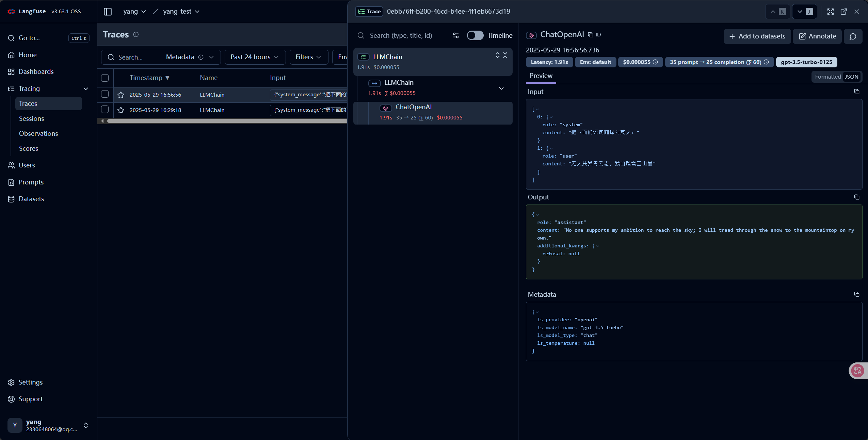
Task: Collapse the LLMChain span node
Action: pyautogui.click(x=501, y=88)
